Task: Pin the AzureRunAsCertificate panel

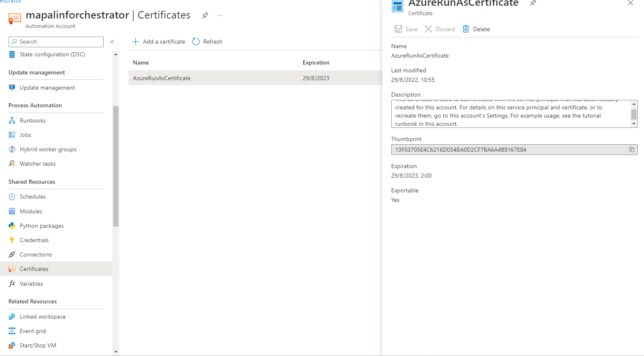Action: [x=533, y=3]
